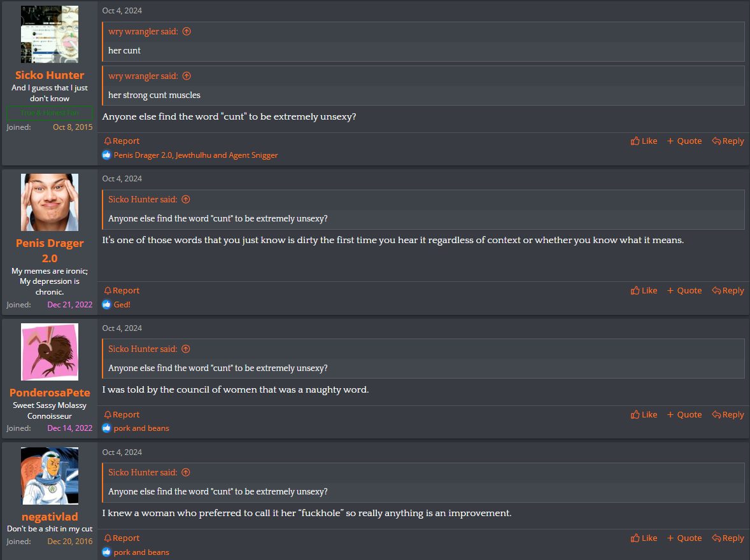750x560 pixels.
Task: Click pork and beans under PonderosaPete's post
Action: pyautogui.click(x=141, y=428)
